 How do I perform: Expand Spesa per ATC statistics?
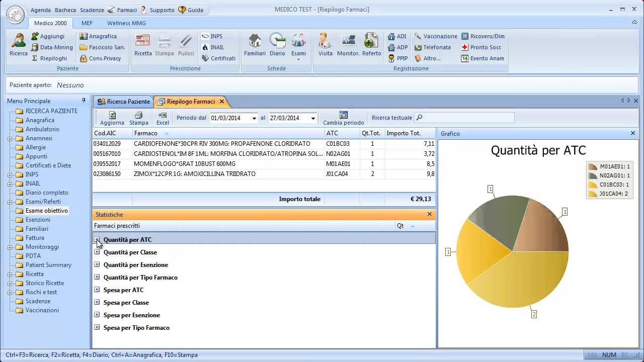97,290
